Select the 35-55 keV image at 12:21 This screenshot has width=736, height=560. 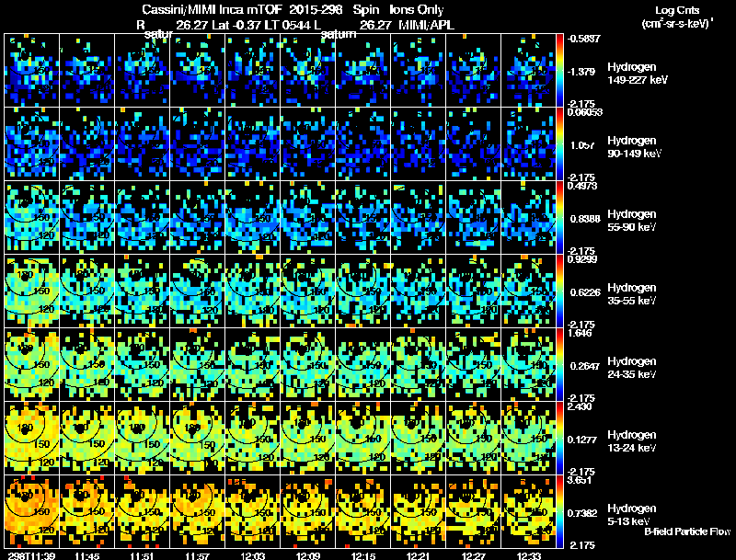pos(419,291)
